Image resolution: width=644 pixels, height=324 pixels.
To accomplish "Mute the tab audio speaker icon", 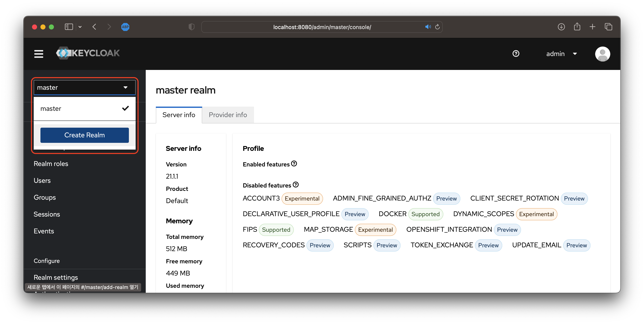I will pyautogui.click(x=428, y=27).
